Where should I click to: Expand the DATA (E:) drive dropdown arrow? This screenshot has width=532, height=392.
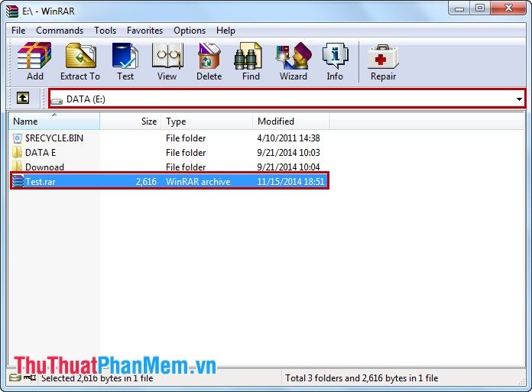tap(519, 99)
